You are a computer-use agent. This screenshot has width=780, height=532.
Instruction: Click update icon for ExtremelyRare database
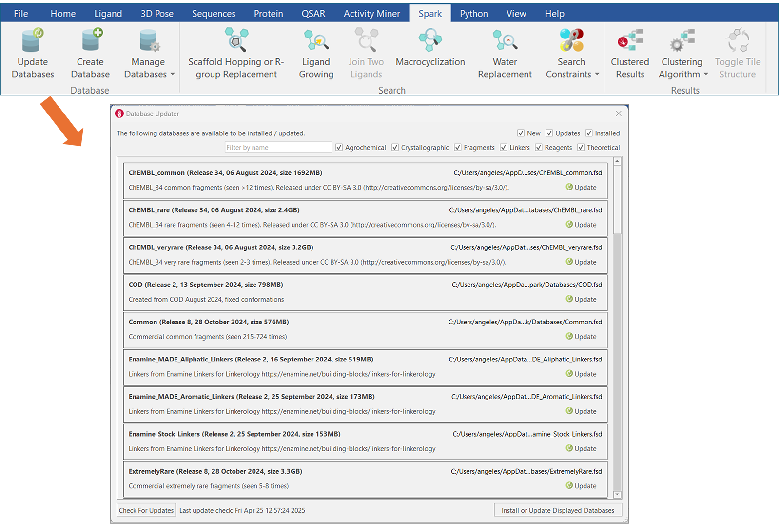tap(569, 486)
